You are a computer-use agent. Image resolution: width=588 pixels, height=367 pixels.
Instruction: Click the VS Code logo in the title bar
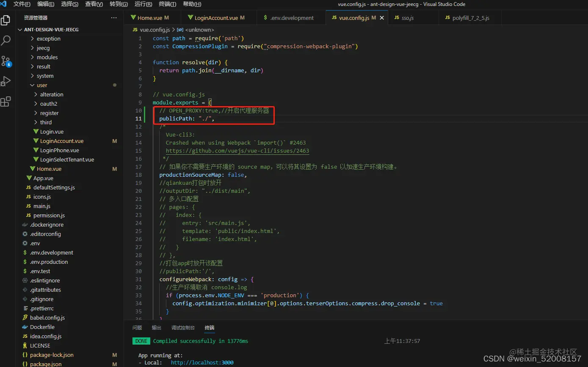4,4
